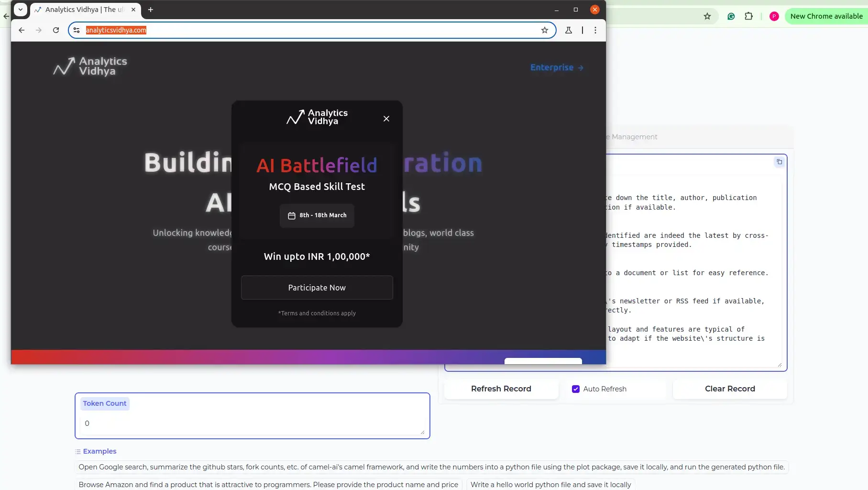
Task: Click the copy icon in the record box
Action: point(779,162)
